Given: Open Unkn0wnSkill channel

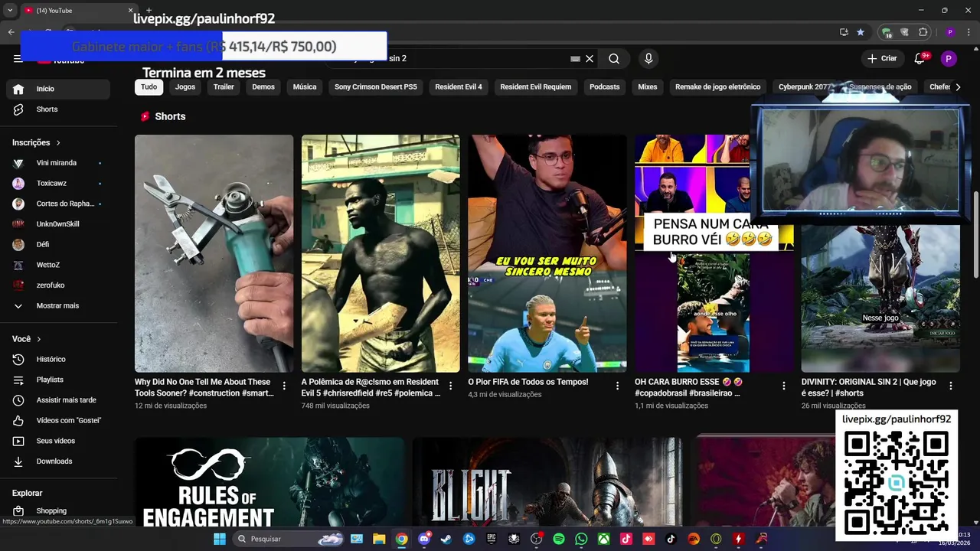Looking at the screenshot, I should tap(58, 224).
